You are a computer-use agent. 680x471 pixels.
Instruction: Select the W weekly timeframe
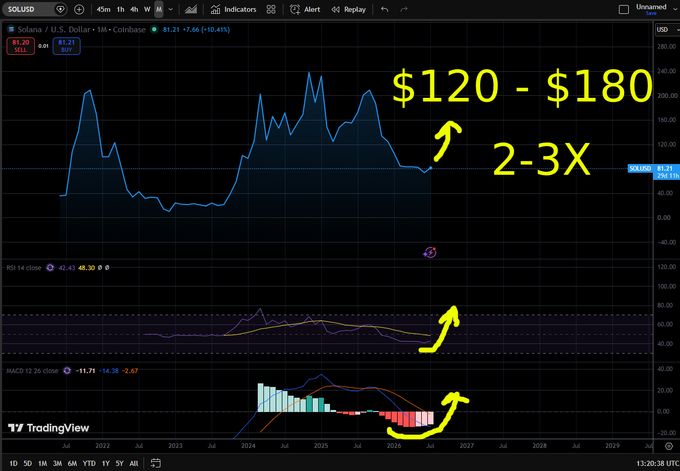[147, 9]
